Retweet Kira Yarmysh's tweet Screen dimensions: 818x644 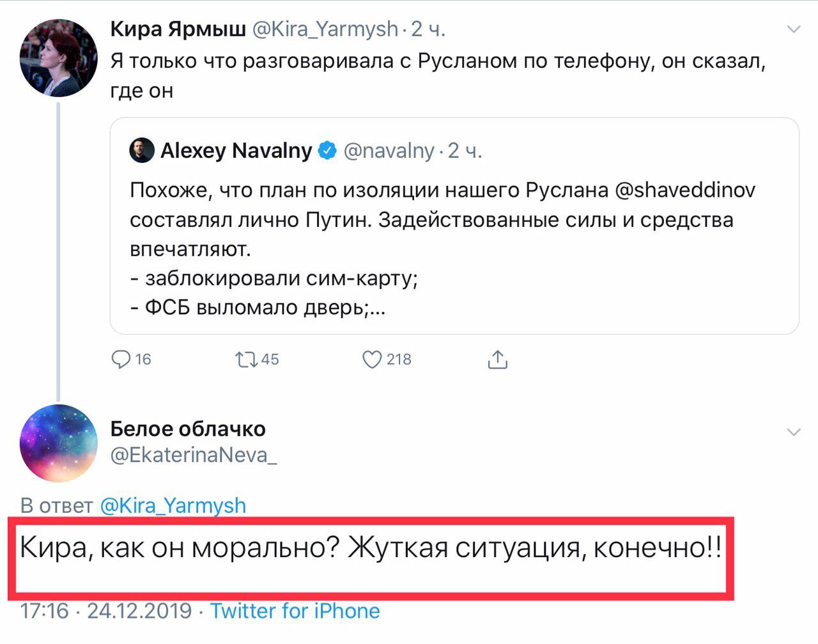[x=247, y=360]
